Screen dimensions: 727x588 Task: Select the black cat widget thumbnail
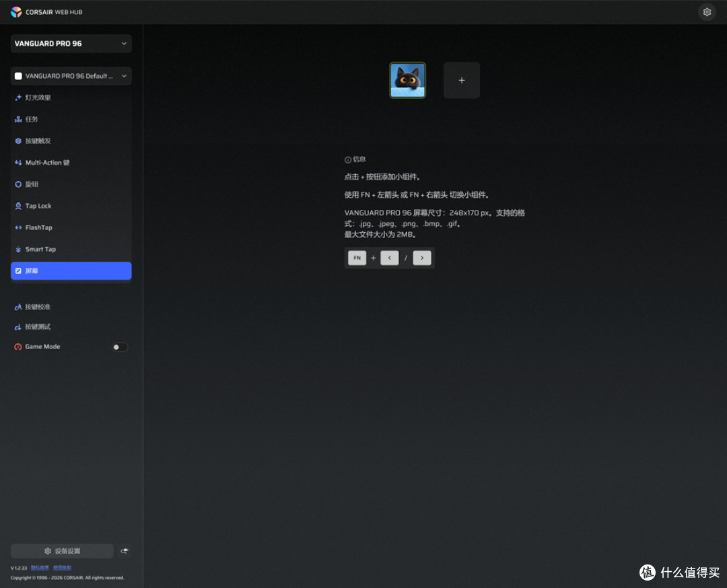[407, 80]
